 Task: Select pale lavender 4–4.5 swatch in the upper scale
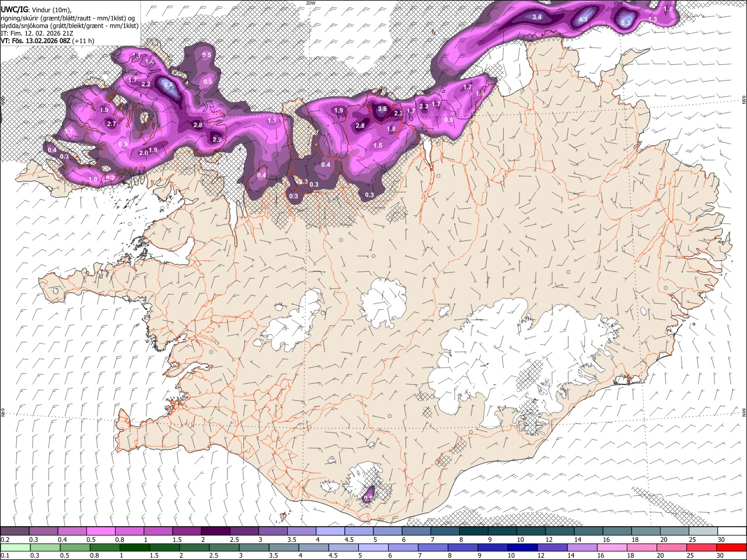point(330,531)
